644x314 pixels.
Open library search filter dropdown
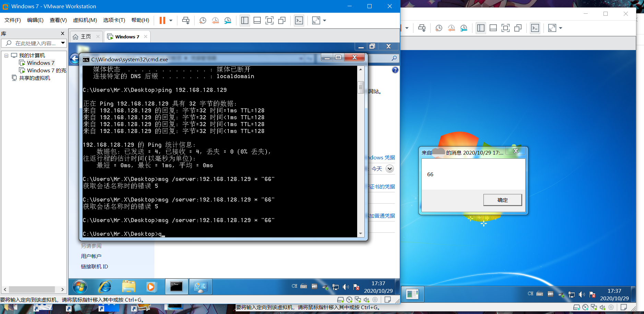click(63, 43)
